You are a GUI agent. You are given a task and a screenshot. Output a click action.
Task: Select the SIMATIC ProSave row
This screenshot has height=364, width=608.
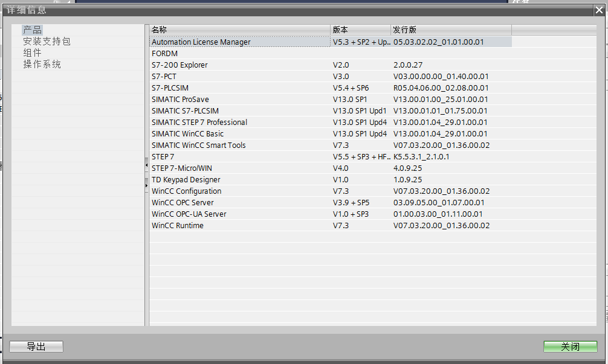(x=331, y=99)
